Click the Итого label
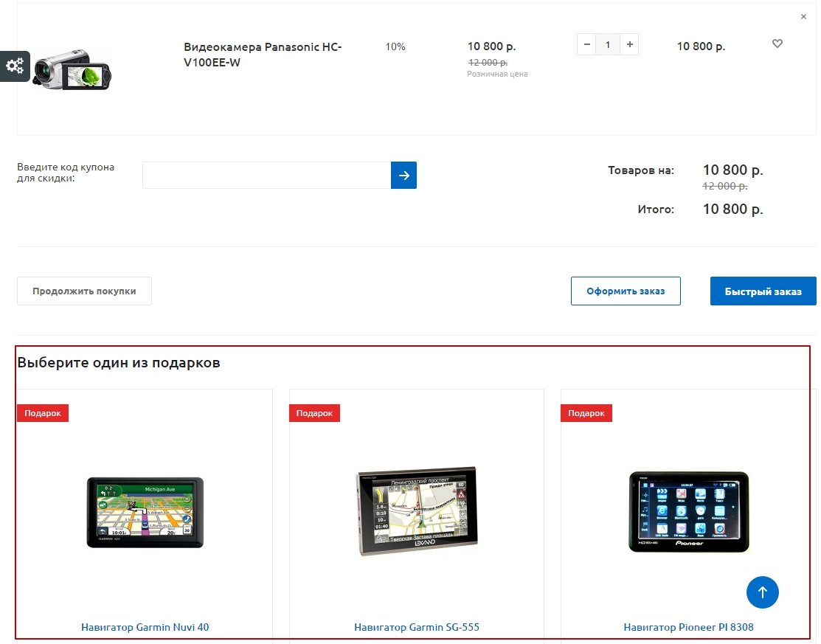The image size is (821, 644). pyautogui.click(x=656, y=210)
